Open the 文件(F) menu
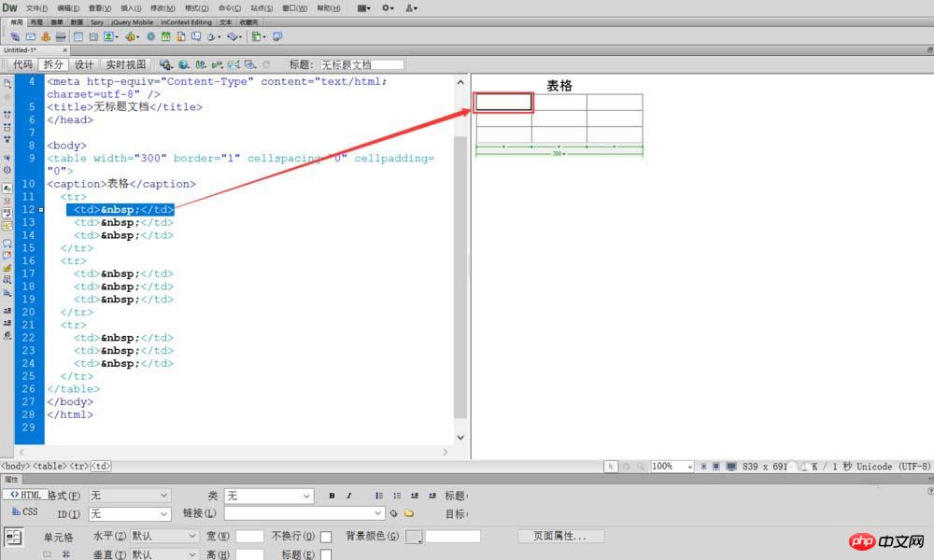This screenshot has height=560, width=934. coord(36,8)
